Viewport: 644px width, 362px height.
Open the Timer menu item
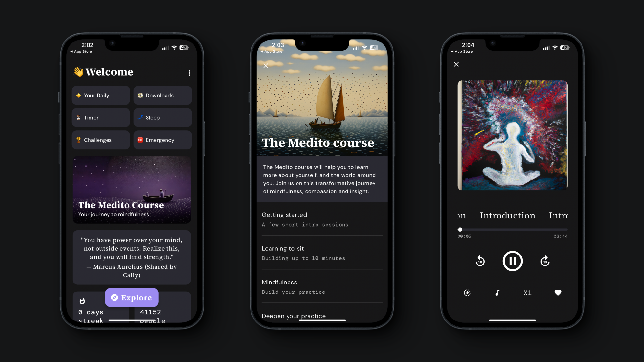[101, 117]
